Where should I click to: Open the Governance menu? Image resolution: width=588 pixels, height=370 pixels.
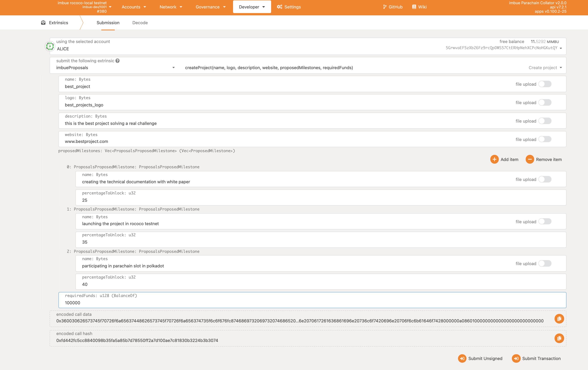[210, 7]
